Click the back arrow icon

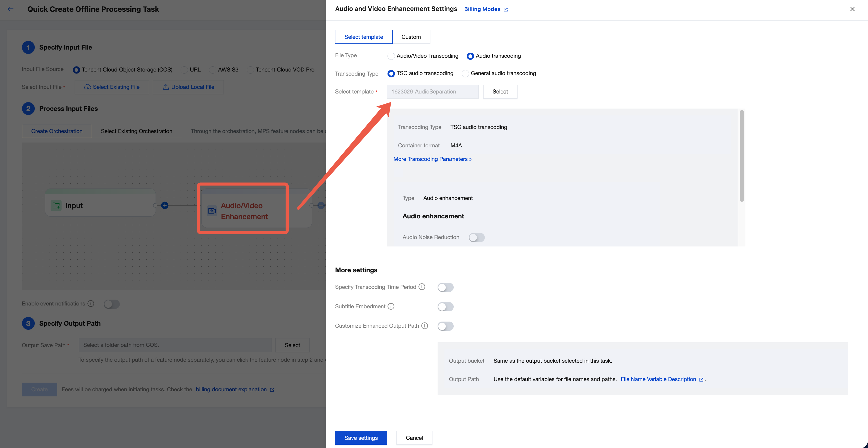tap(10, 9)
